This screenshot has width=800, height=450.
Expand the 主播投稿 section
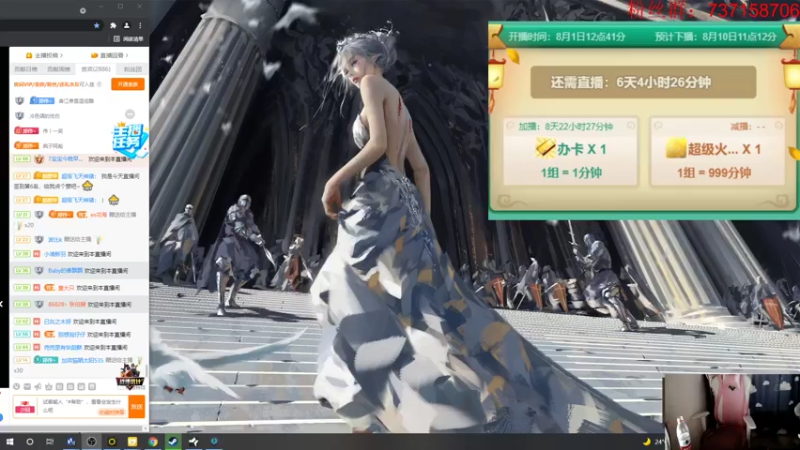tap(44, 55)
